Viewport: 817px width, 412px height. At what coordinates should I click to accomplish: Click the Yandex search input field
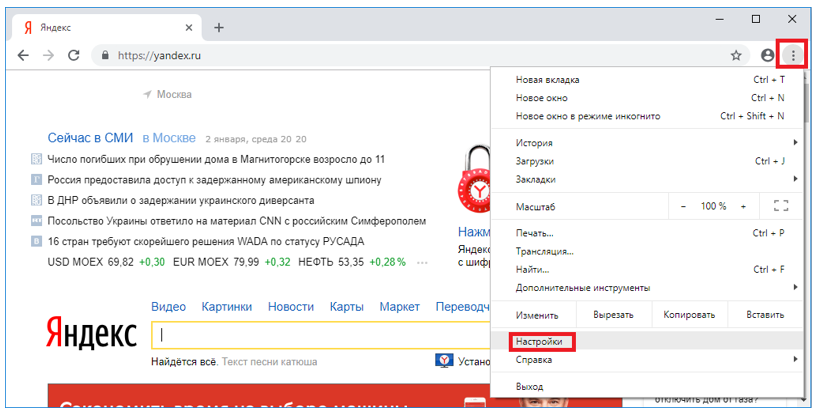pos(321,335)
